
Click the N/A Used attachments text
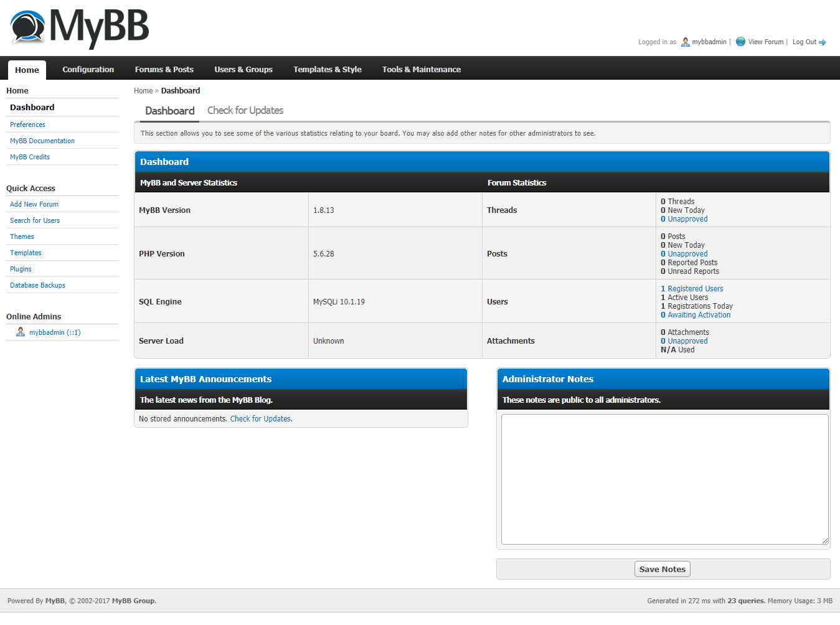point(677,350)
